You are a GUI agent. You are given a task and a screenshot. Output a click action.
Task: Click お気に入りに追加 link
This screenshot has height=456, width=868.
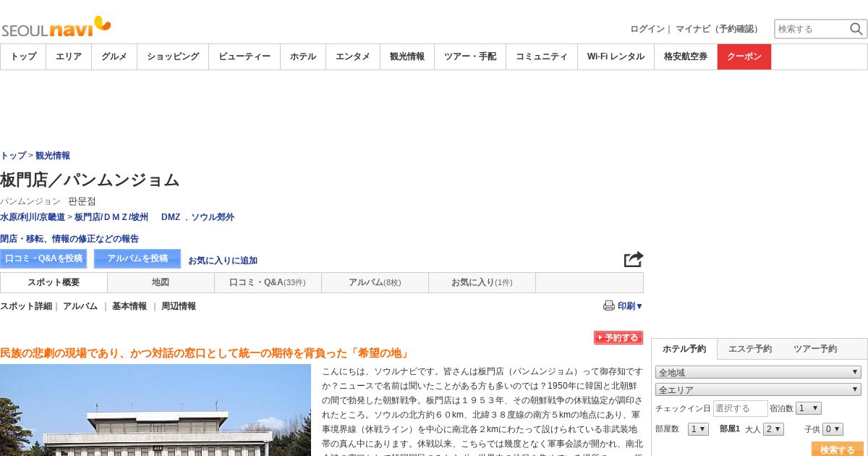223,261
